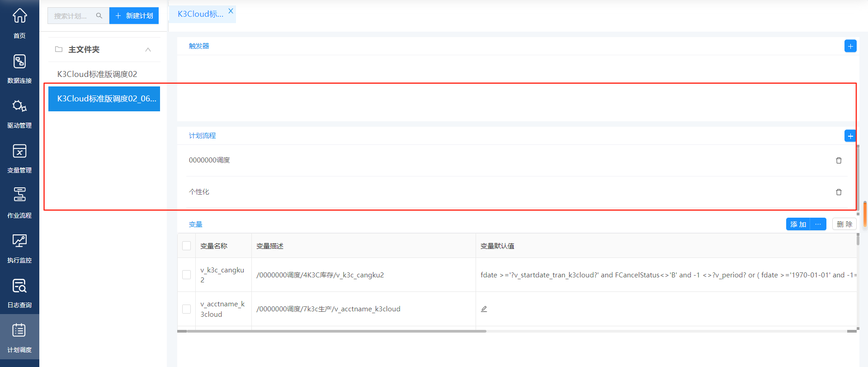Toggle the select-all checkbox in variable table header
868x367 pixels.
(x=186, y=246)
